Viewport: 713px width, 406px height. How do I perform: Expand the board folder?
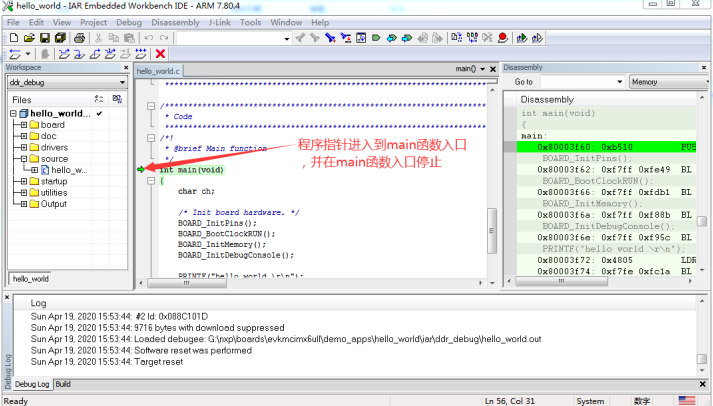click(x=24, y=125)
